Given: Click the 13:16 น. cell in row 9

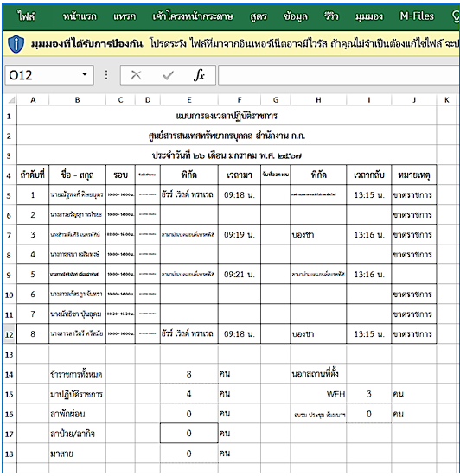Looking at the screenshot, I should coord(369,274).
